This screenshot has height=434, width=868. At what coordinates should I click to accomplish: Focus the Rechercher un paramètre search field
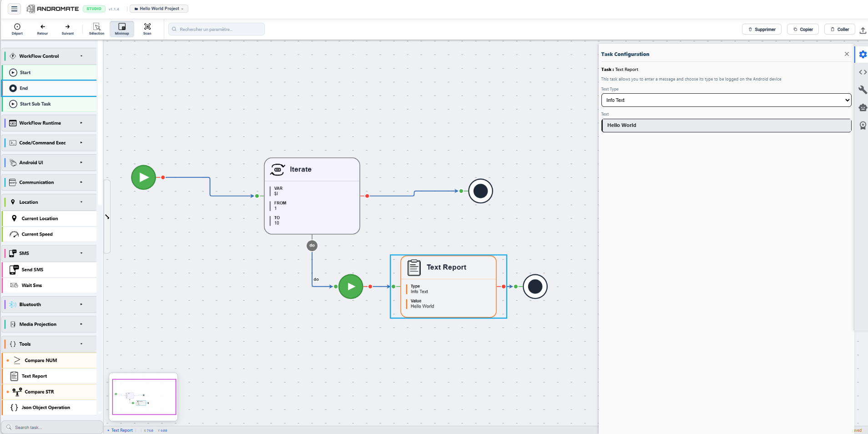[217, 29]
